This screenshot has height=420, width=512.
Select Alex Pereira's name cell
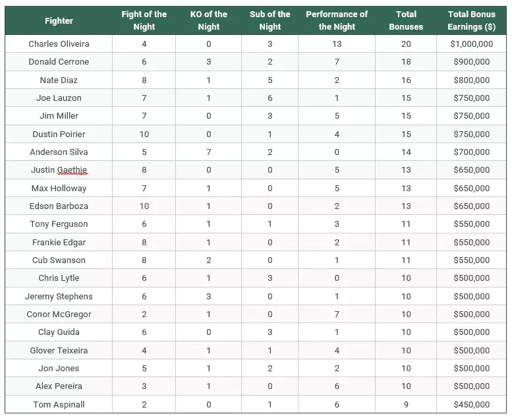pyautogui.click(x=59, y=386)
